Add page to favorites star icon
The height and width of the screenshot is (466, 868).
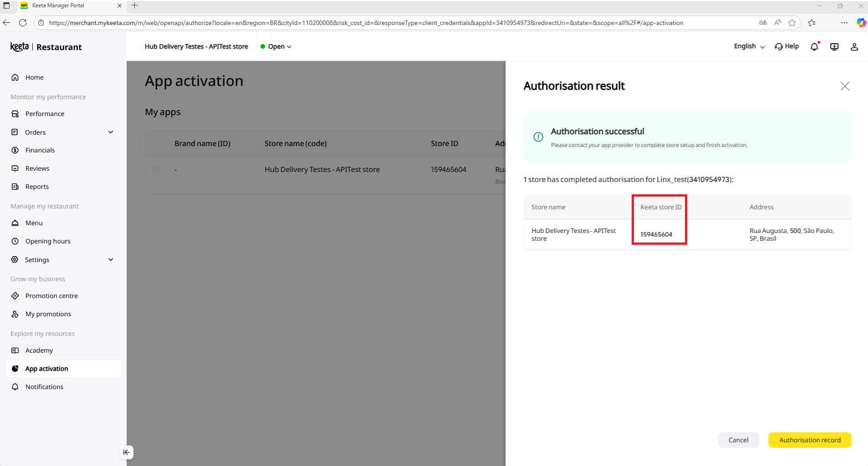click(792, 23)
